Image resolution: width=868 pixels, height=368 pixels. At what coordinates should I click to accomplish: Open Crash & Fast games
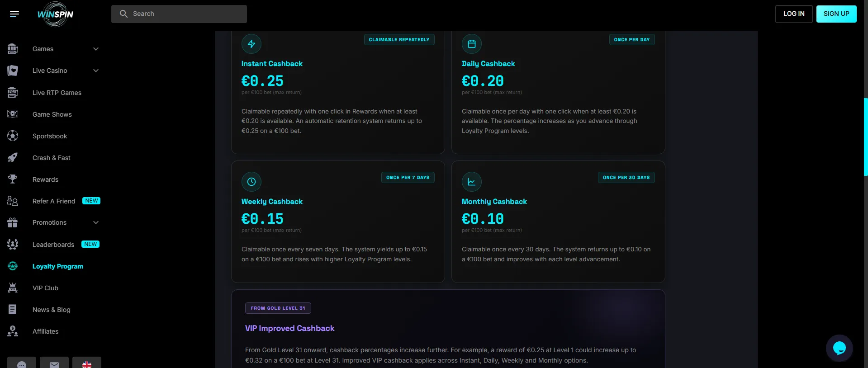click(52, 158)
